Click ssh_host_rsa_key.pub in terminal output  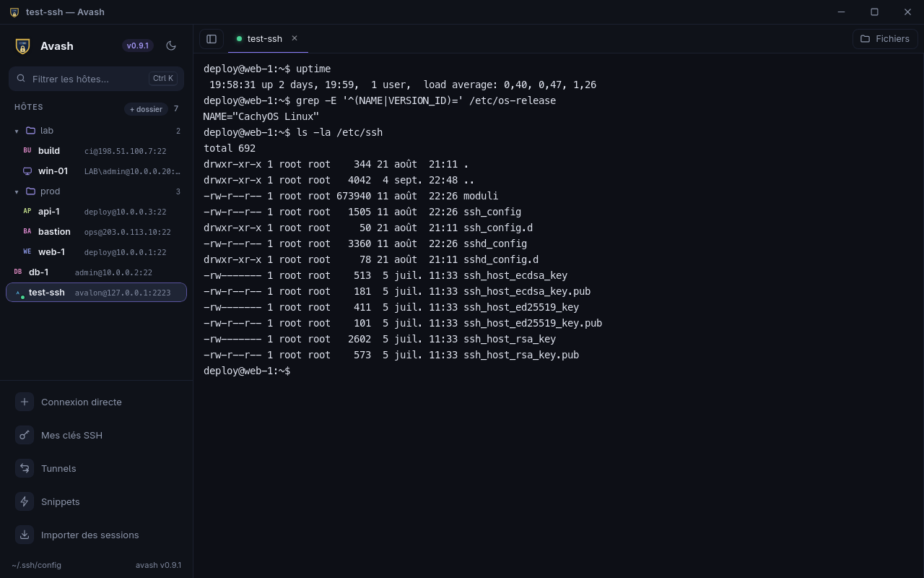pos(521,355)
